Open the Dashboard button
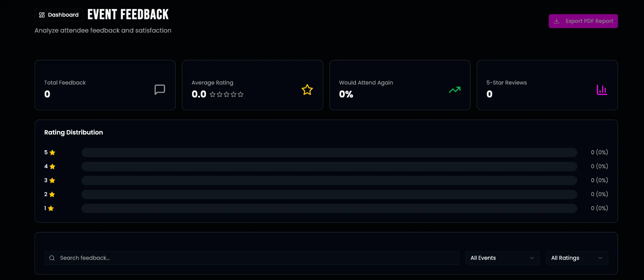The image size is (644, 280). click(59, 15)
